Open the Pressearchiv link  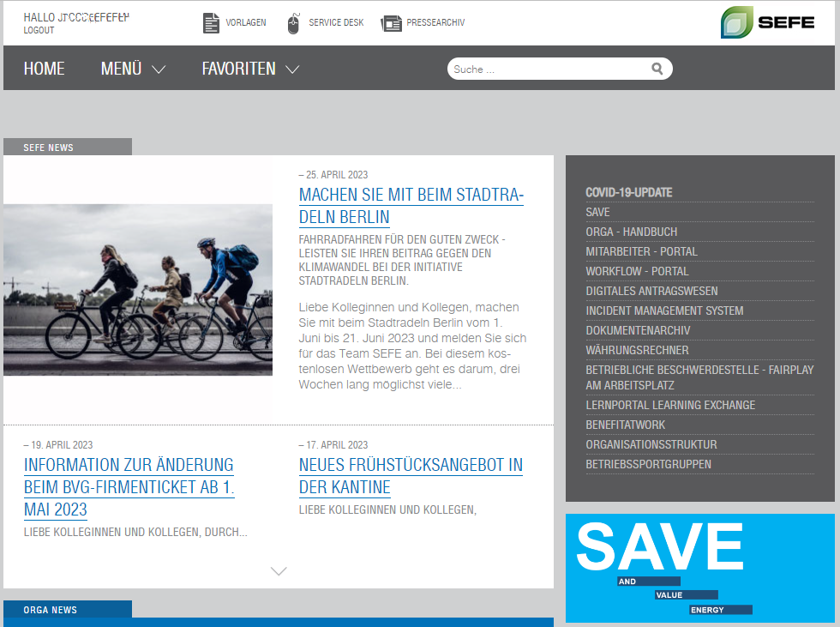point(435,22)
